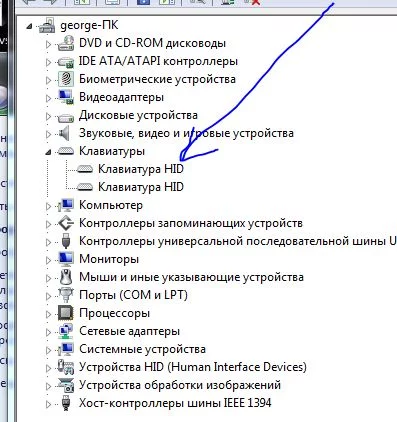Click the fingerprint icon for Биометрические устройства
Screen dimensions: 397x422
coord(66,79)
